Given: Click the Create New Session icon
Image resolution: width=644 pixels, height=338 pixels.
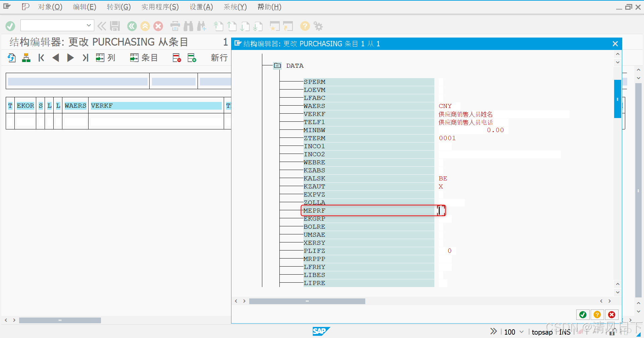Looking at the screenshot, I should pyautogui.click(x=275, y=26).
